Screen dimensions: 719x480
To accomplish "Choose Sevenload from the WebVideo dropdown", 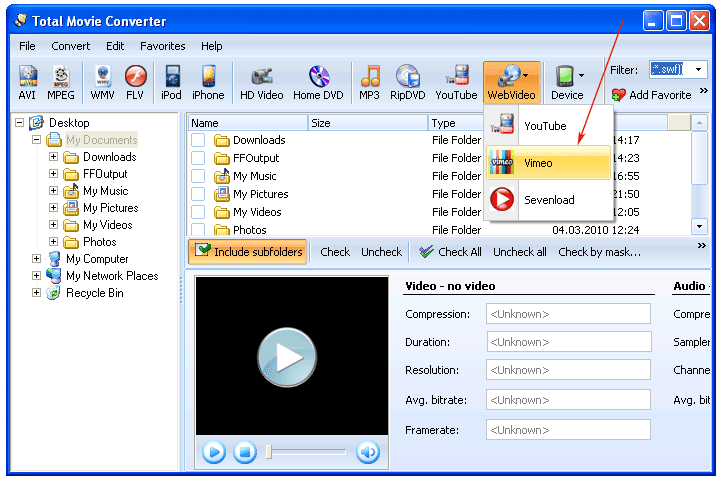I will coord(549,200).
